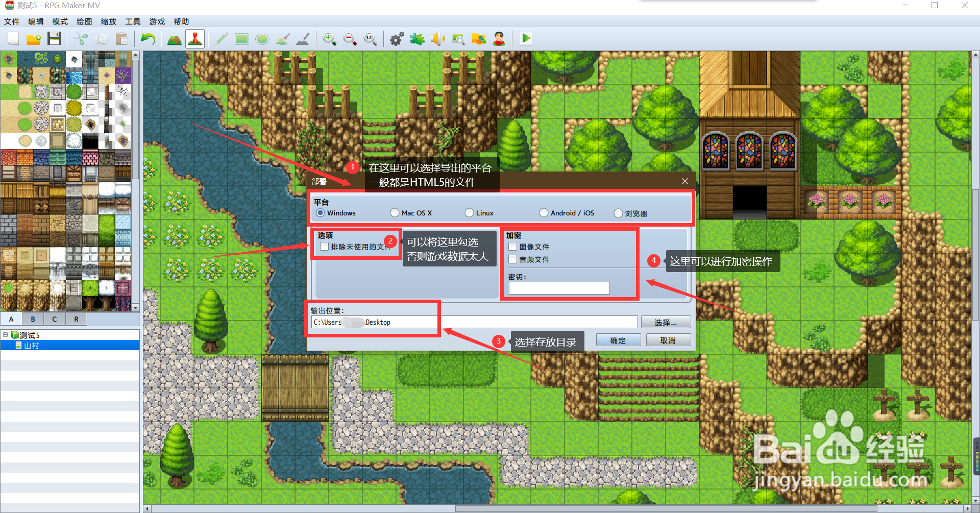Switch to Event editing mode icon
Image resolution: width=980 pixels, height=513 pixels.
(195, 39)
